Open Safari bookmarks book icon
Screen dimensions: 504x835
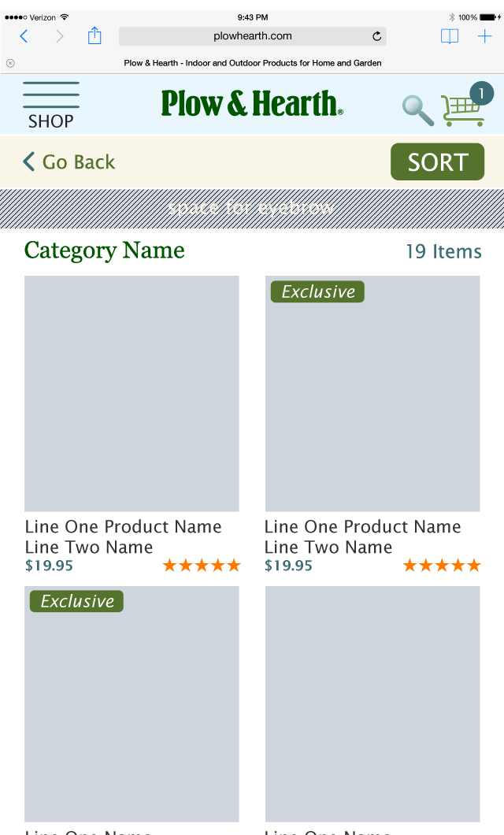coord(450,36)
